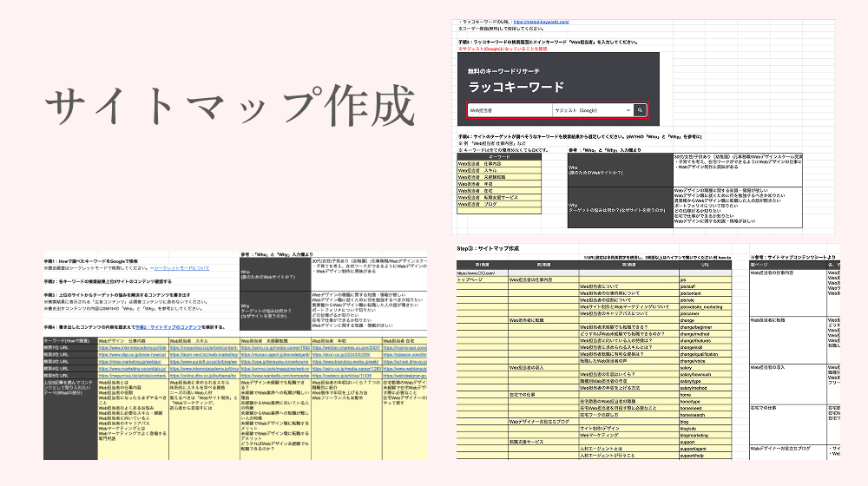
Task: Select the '人材エージェントとは' sitemap cell
Action: pos(628,449)
